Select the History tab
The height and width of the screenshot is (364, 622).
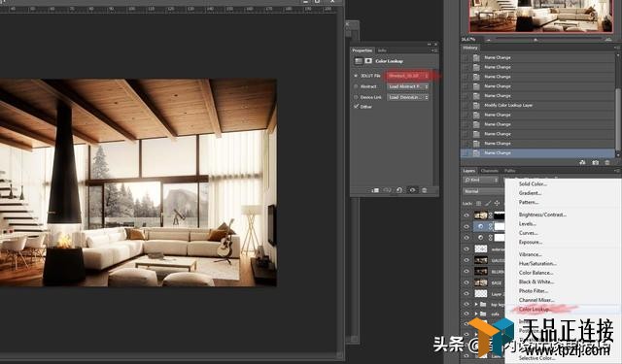click(470, 48)
